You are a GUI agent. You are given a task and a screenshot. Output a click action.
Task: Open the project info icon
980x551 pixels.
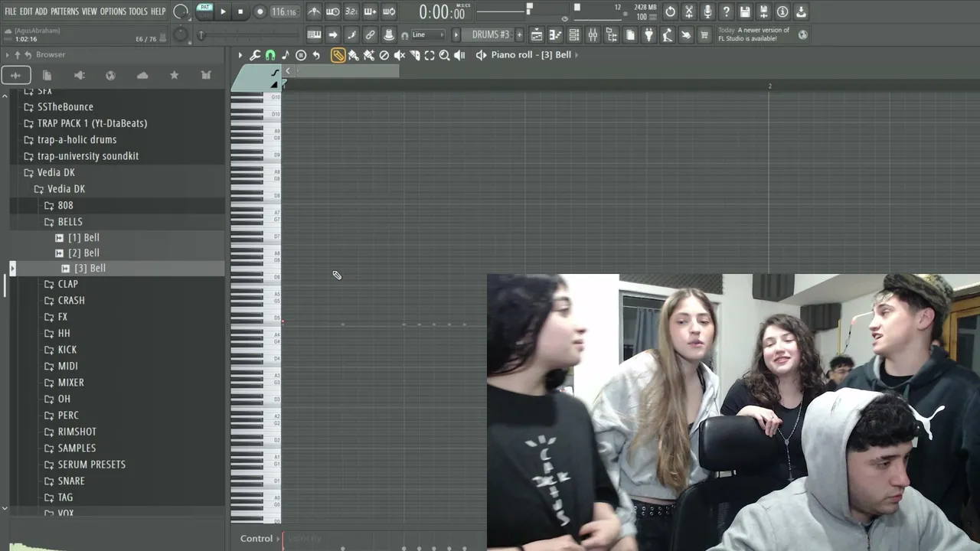tap(782, 11)
